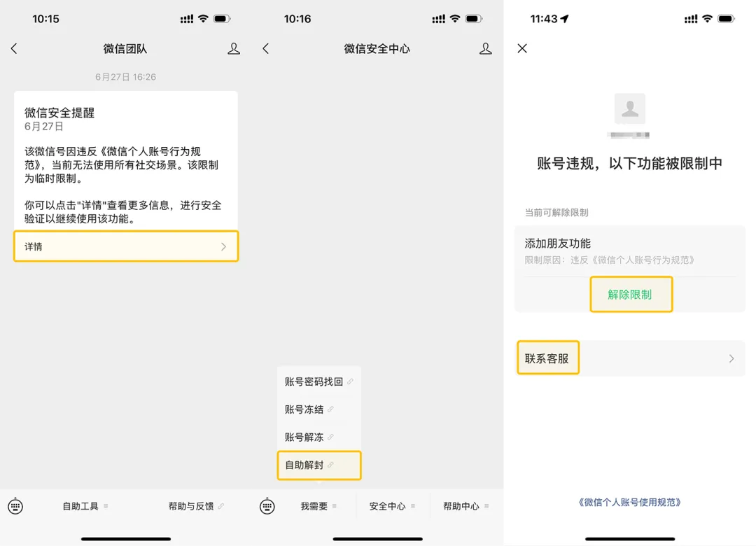This screenshot has height=546, width=756.
Task: Tap 微信团队 title in header
Action: click(125, 49)
